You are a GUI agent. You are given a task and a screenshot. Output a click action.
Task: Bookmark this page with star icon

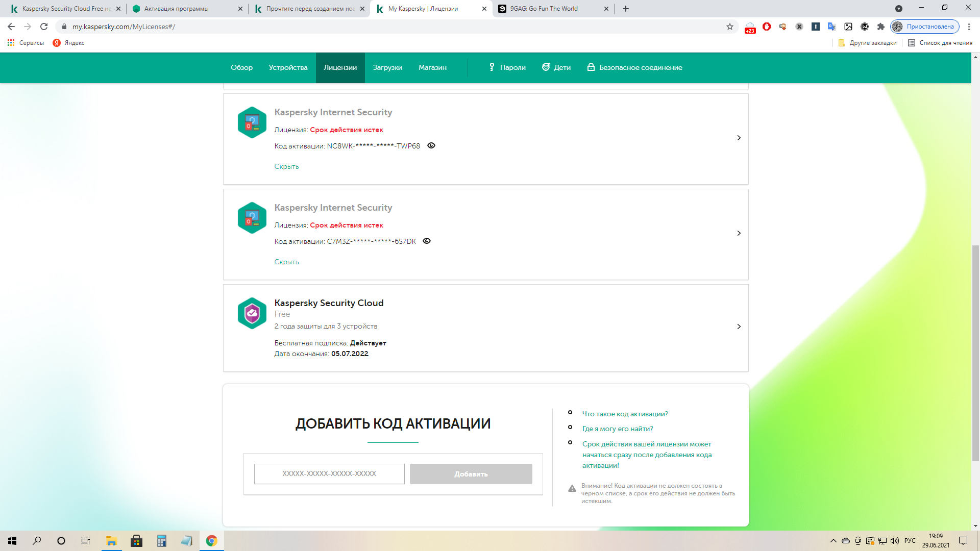(x=730, y=27)
